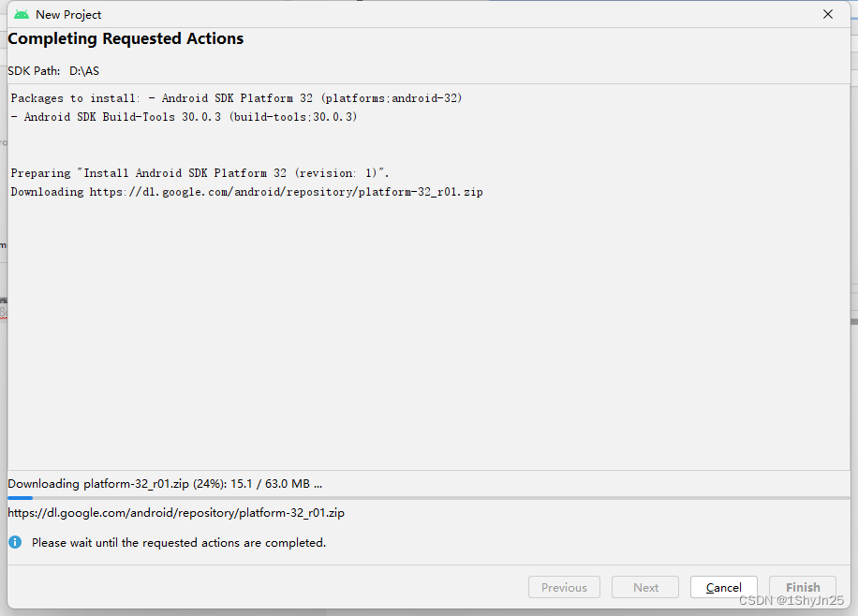Open the platform-32_r01.zip download URL link
Image resolution: width=858 pixels, height=616 pixels.
pyautogui.click(x=176, y=512)
